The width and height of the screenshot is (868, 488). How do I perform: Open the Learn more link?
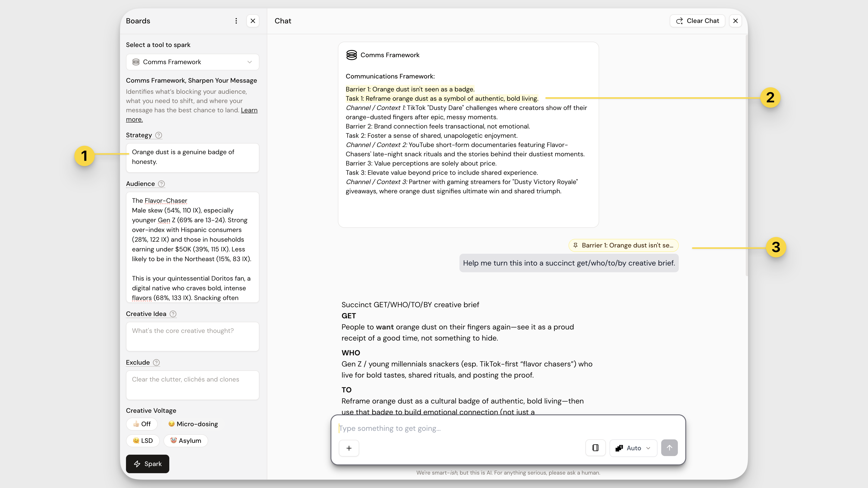point(249,110)
